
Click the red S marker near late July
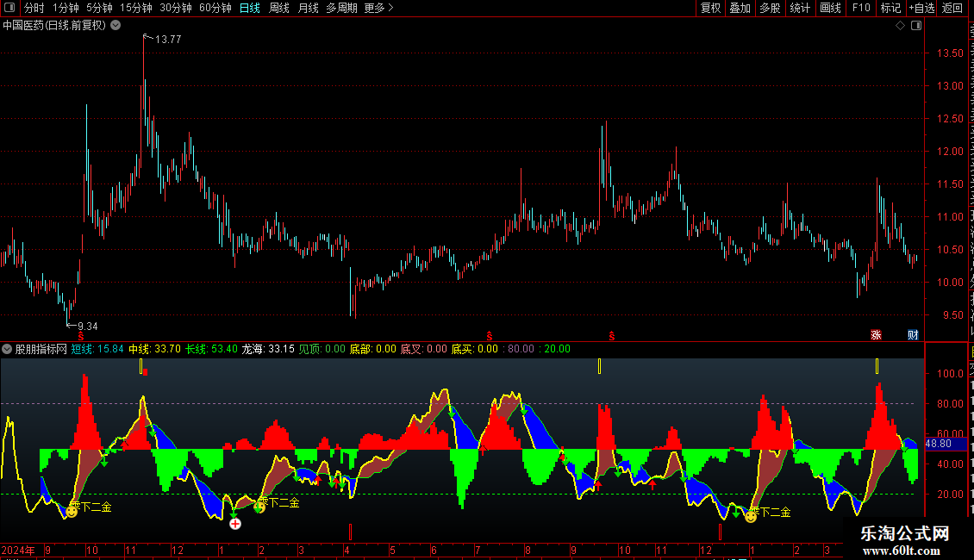point(490,337)
